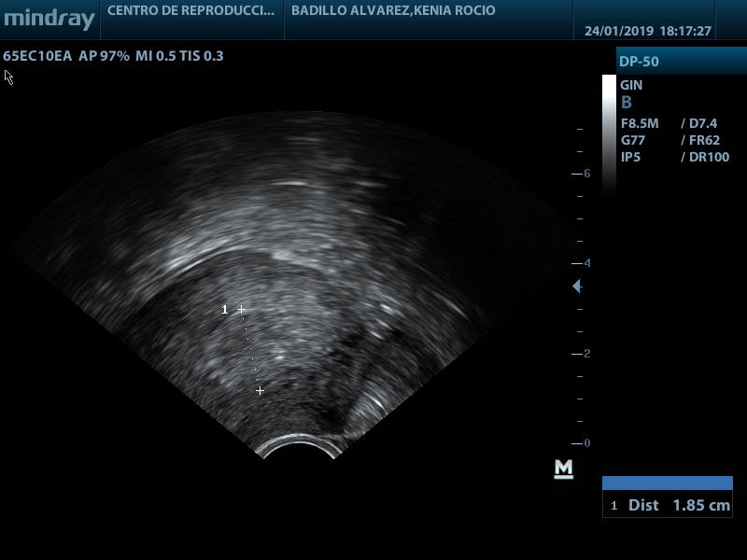The image size is (747, 560).
Task: Click the caliper number 1 label
Action: (x=224, y=309)
